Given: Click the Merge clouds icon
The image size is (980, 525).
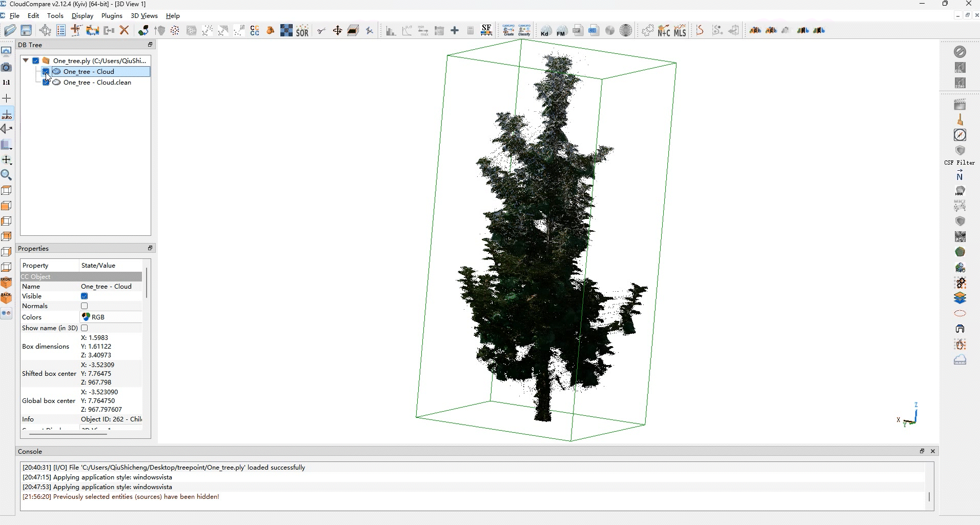Looking at the screenshot, I should pyautogui.click(x=109, y=31).
